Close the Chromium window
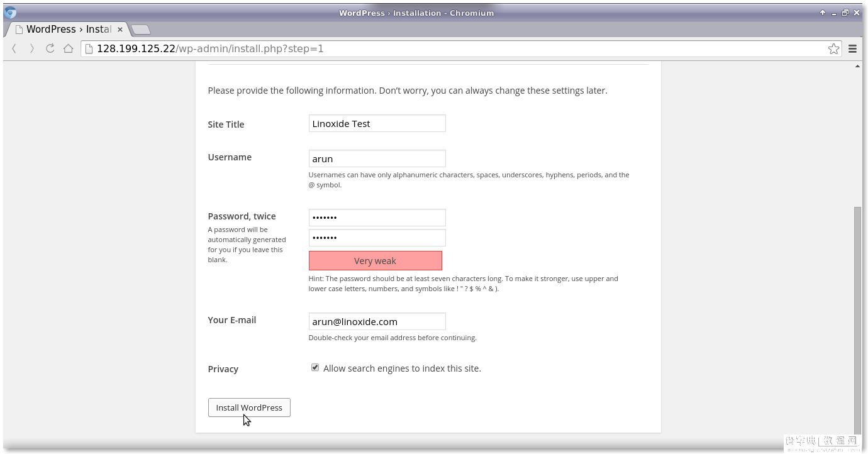868x454 pixels. pyautogui.click(x=856, y=13)
